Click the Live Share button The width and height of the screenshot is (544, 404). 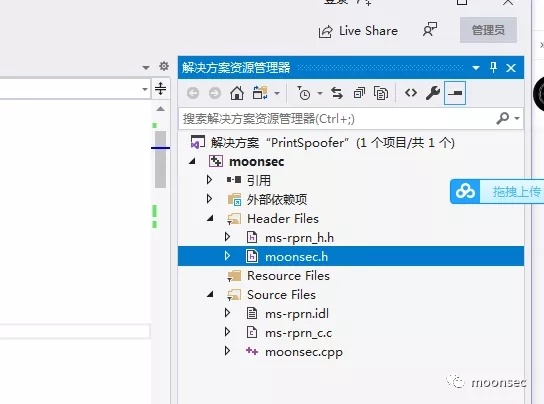[358, 31]
